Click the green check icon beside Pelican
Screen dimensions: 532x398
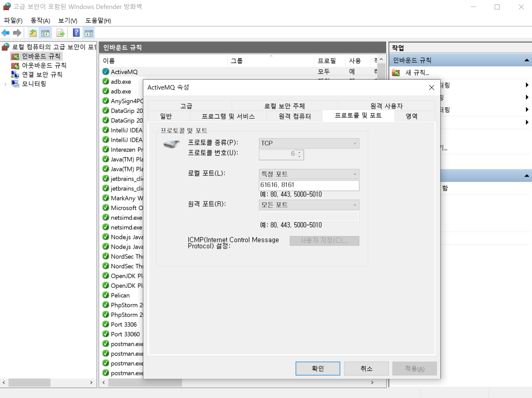click(x=106, y=295)
